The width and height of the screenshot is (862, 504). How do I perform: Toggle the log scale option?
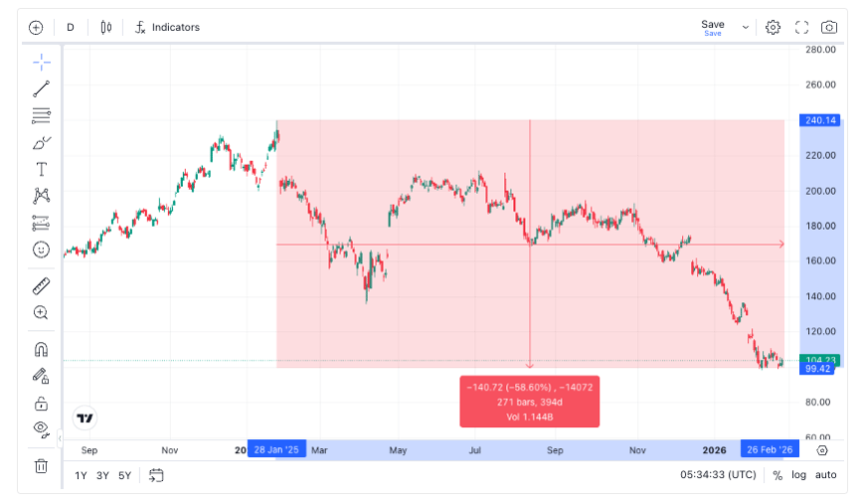tap(798, 475)
